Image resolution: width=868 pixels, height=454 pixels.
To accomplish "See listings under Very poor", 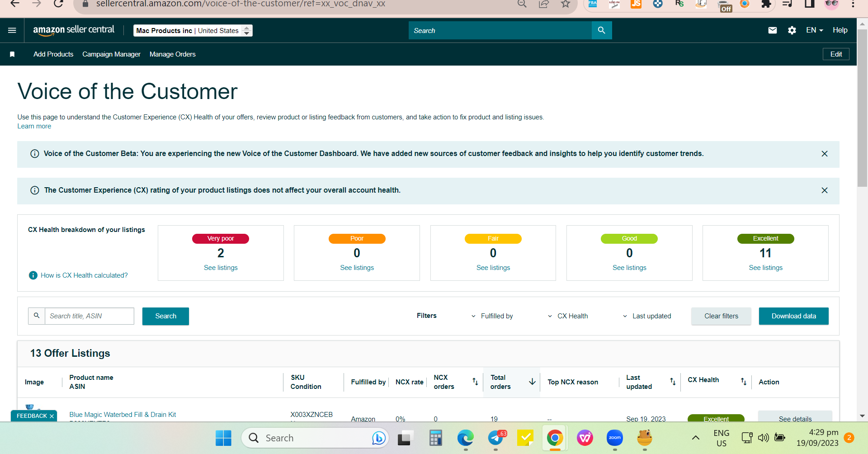I will pos(221,268).
